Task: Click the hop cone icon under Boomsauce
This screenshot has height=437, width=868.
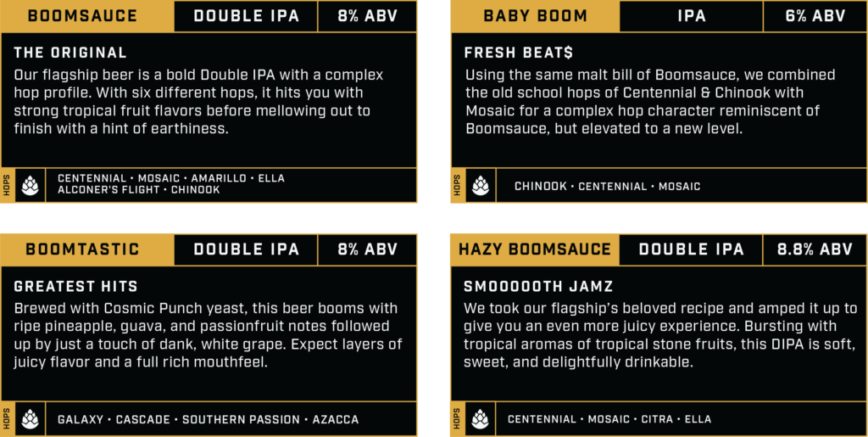Action: click(x=29, y=184)
